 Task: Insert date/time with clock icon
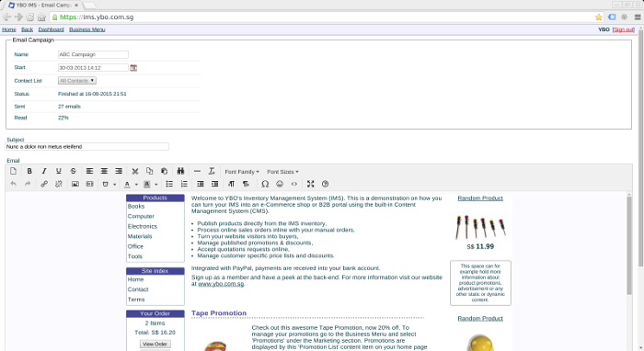pyautogui.click(x=106, y=184)
